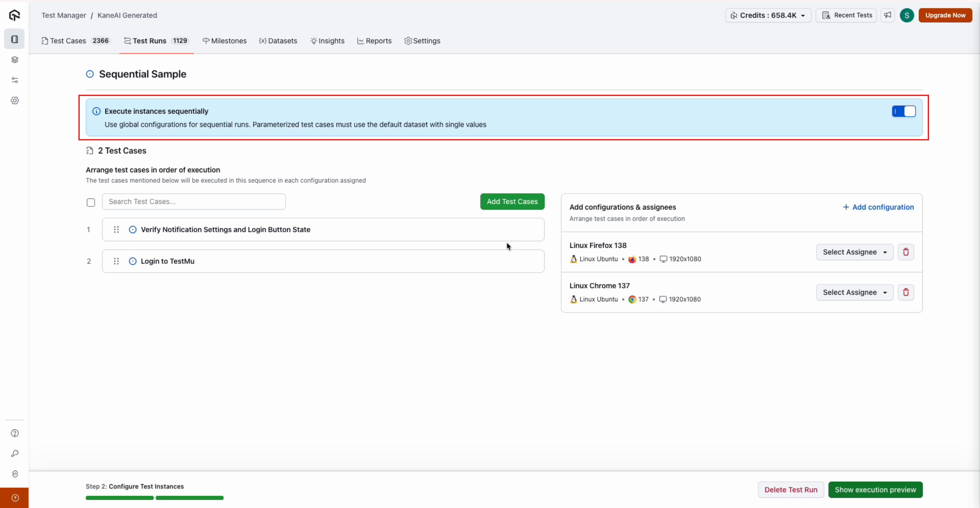
Task: Open the Insights tab
Action: (327, 41)
